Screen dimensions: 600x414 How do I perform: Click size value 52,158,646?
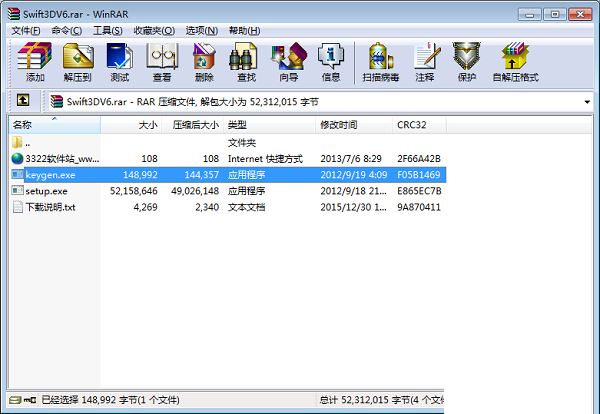134,191
